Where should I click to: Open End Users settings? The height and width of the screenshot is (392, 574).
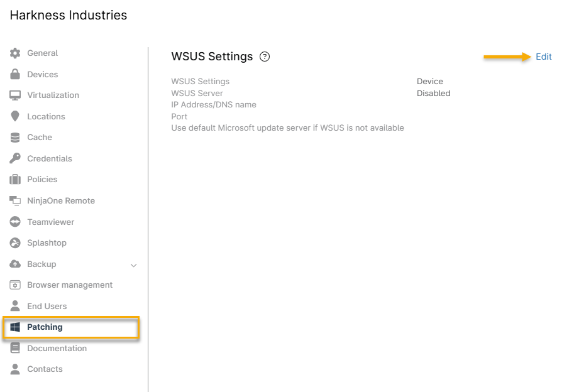(47, 307)
